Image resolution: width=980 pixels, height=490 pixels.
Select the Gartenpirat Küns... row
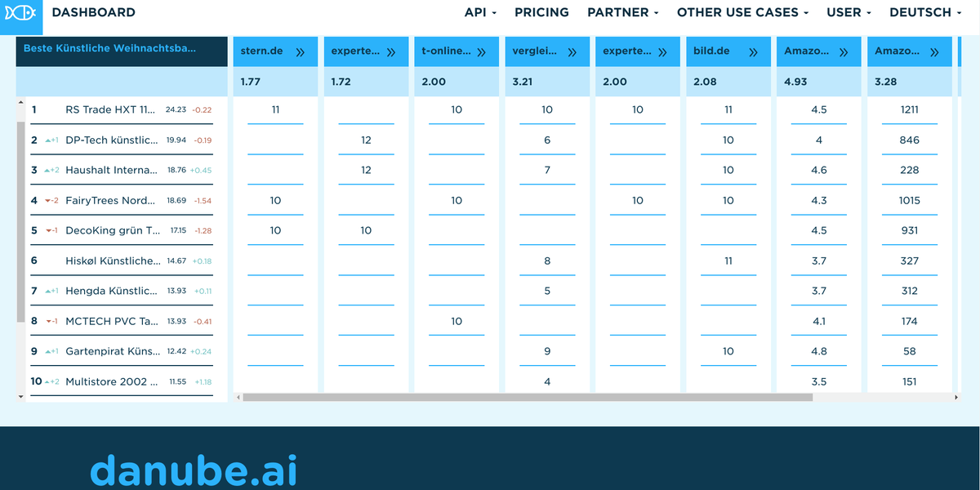[122, 351]
